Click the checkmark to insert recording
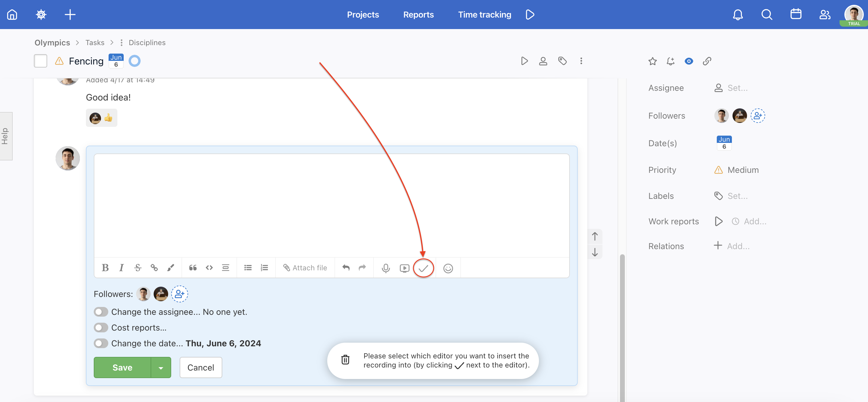The height and width of the screenshot is (402, 868). [423, 268]
